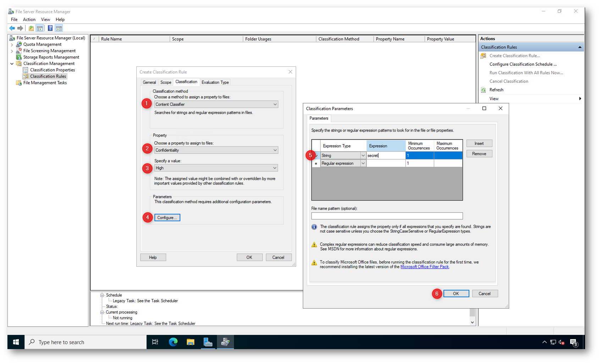The image size is (600, 364).
Task: Open File Explorer from the taskbar
Action: coord(191,342)
